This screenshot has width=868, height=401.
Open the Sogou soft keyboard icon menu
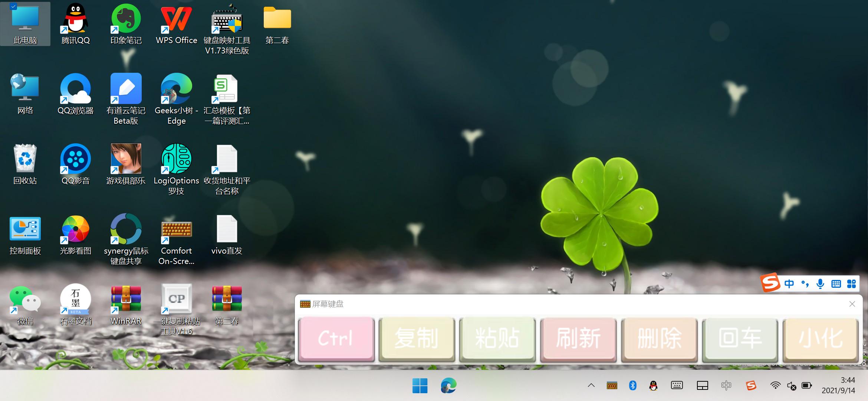[x=836, y=284]
